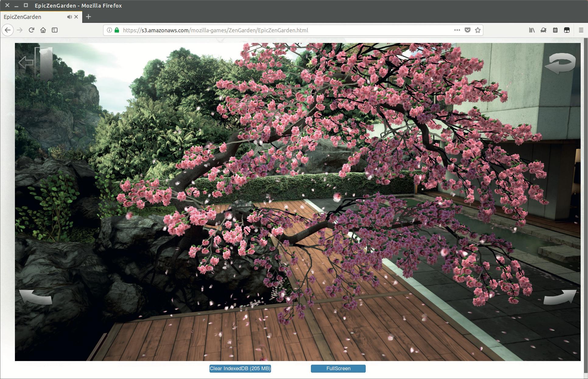
Task: Open Firefox Library icon
Action: pyautogui.click(x=532, y=30)
